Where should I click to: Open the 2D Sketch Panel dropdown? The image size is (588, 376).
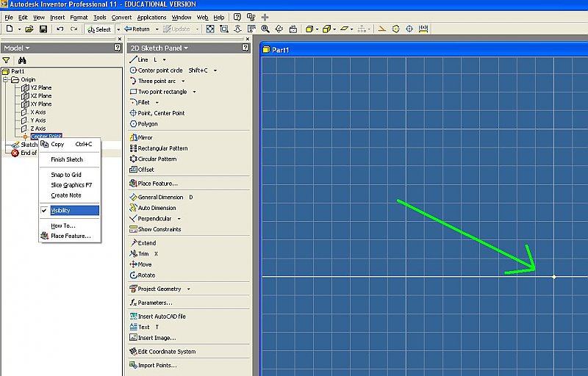click(x=159, y=48)
